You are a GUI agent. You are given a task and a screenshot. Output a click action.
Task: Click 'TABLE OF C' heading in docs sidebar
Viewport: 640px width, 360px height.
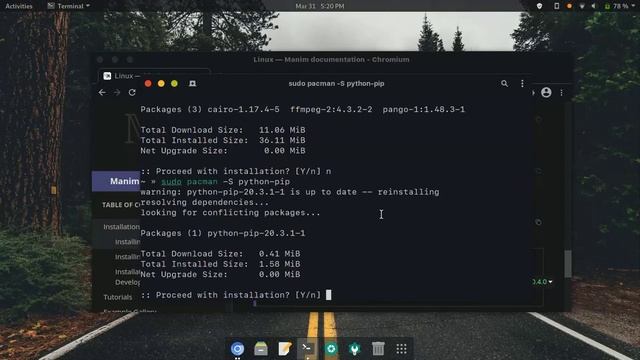(121, 205)
